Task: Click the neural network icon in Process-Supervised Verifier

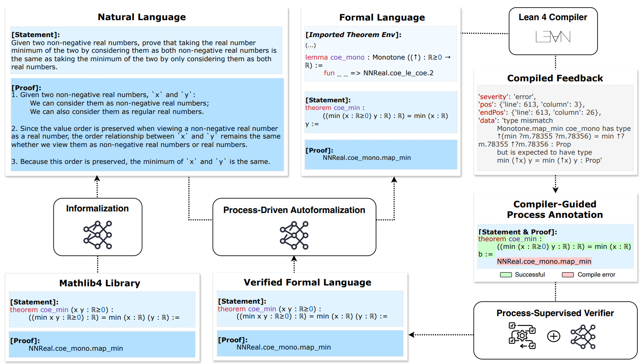Action: 583,337
